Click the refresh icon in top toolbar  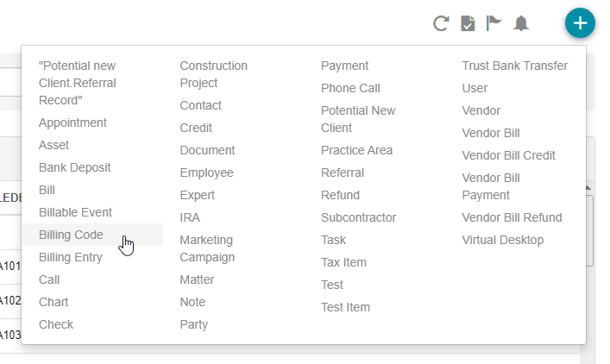pyautogui.click(x=441, y=23)
